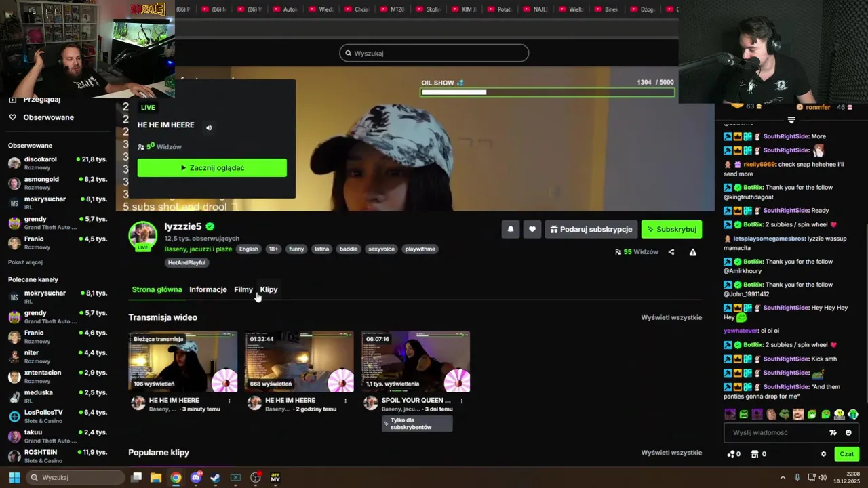Open the Bieżąca transmisja video thumbnail
Image resolution: width=868 pixels, height=488 pixels.
pos(183,362)
